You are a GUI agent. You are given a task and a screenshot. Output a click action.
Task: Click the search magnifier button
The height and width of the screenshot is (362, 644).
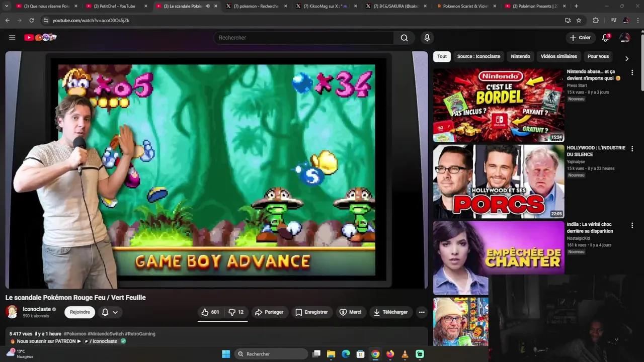[404, 38]
